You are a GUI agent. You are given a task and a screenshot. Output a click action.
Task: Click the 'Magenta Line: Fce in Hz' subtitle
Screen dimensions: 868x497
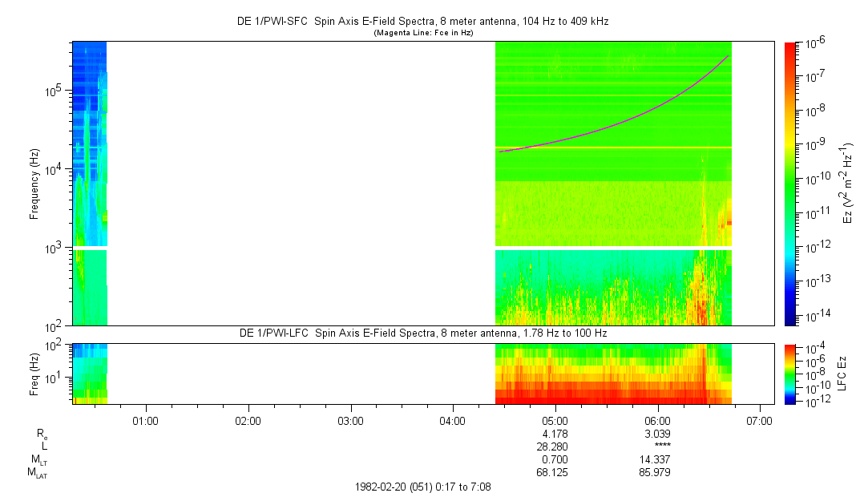click(423, 33)
